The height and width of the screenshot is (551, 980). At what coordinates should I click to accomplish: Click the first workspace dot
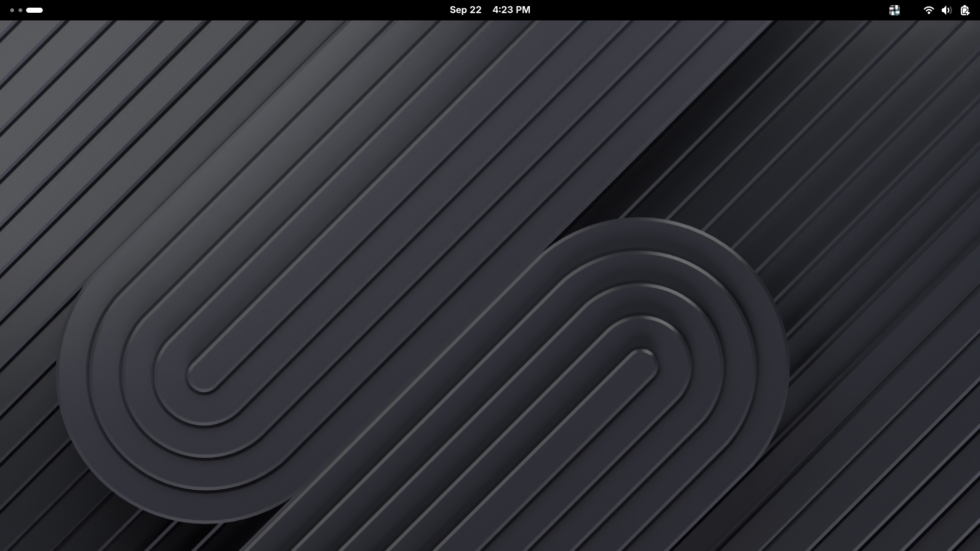tap(12, 10)
